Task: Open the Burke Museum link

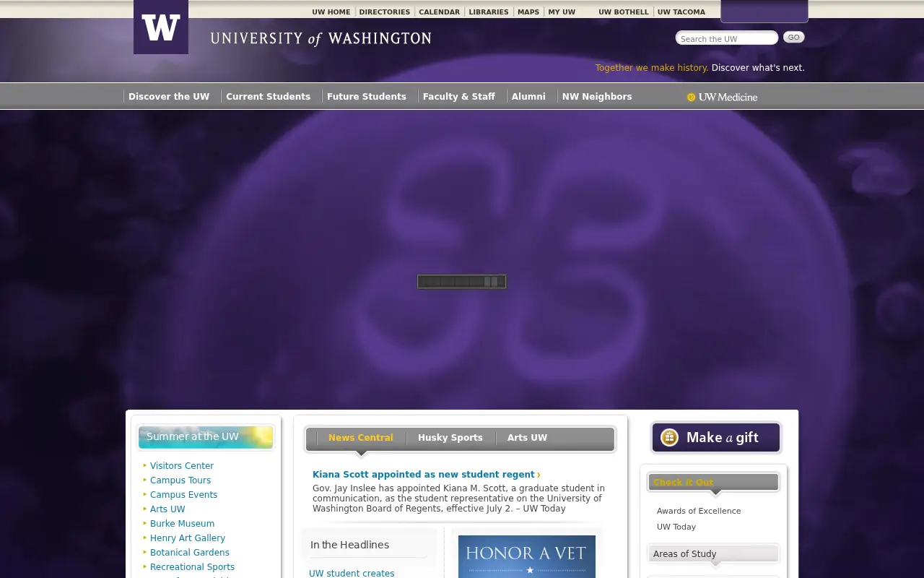Action: coord(182,524)
